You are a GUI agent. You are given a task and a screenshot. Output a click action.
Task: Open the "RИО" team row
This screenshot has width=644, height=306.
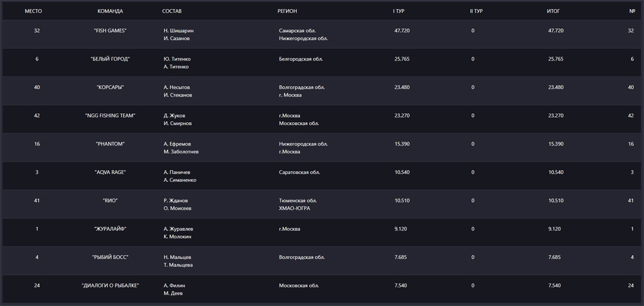[x=110, y=200]
